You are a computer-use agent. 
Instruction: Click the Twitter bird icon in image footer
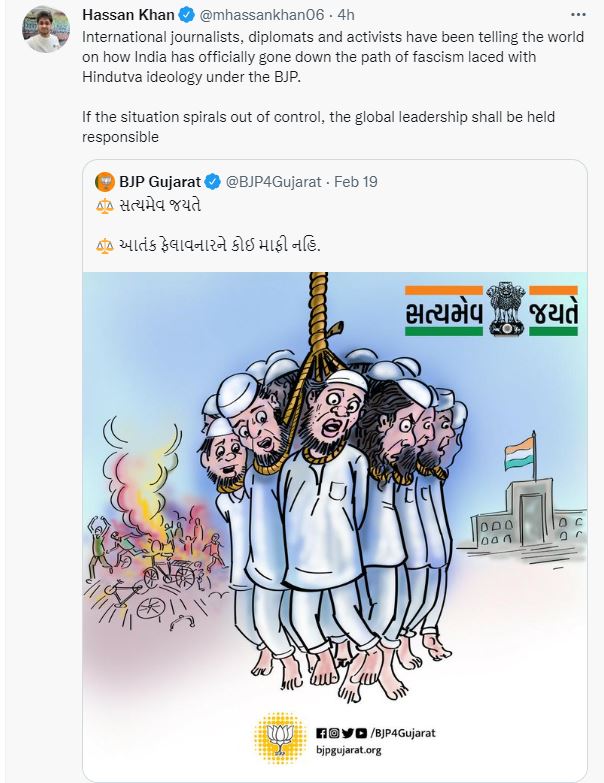[x=347, y=733]
